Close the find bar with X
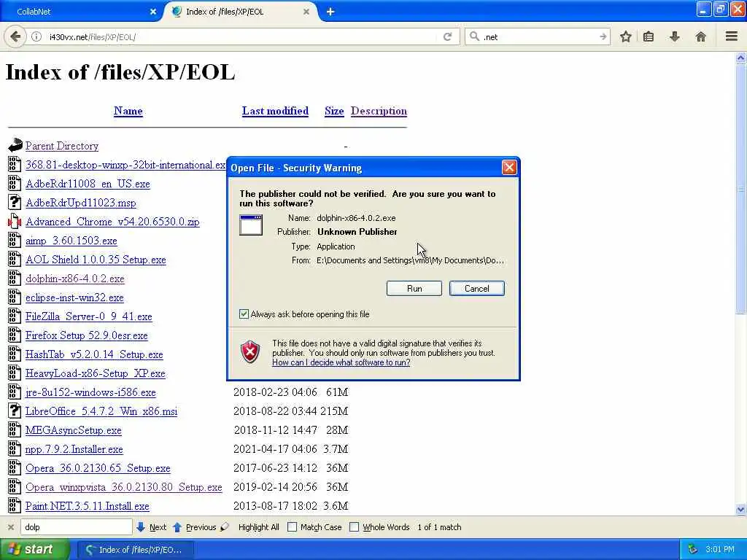Image resolution: width=747 pixels, height=560 pixels. [x=10, y=527]
